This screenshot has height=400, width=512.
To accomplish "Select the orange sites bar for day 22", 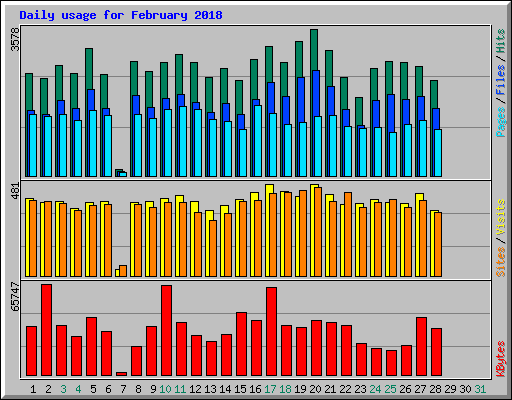I will (348, 234).
